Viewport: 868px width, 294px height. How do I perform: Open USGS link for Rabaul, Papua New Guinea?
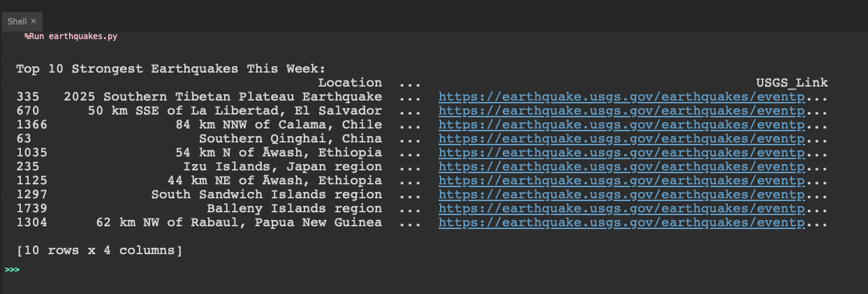pyautogui.click(x=621, y=222)
